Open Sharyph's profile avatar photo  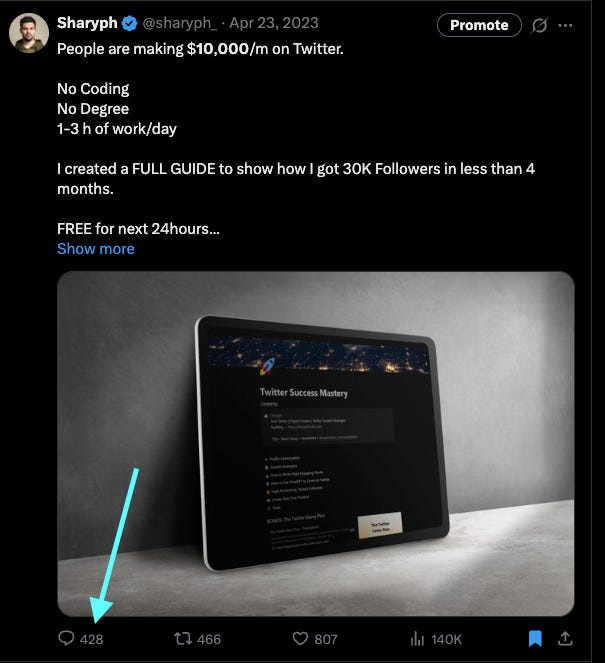click(x=29, y=33)
